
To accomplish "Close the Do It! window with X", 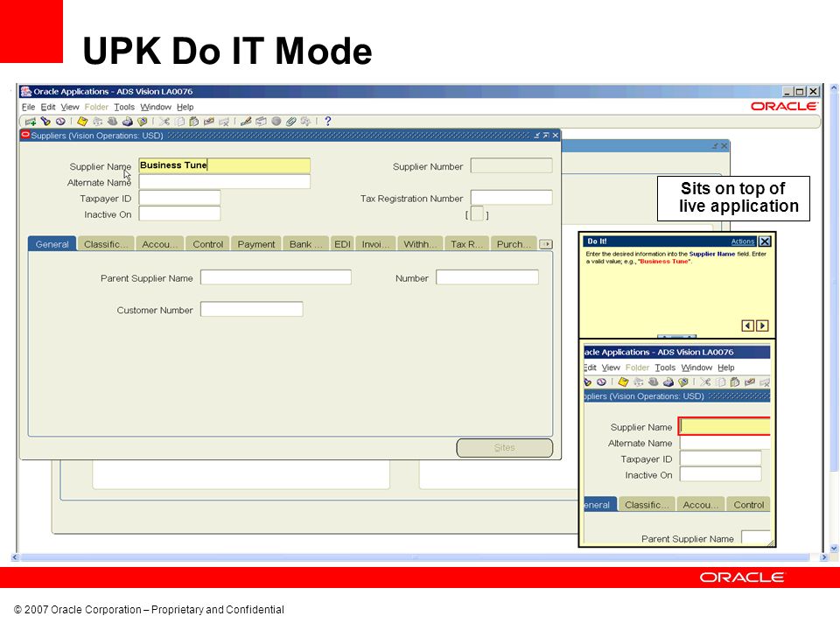I will pyautogui.click(x=765, y=241).
